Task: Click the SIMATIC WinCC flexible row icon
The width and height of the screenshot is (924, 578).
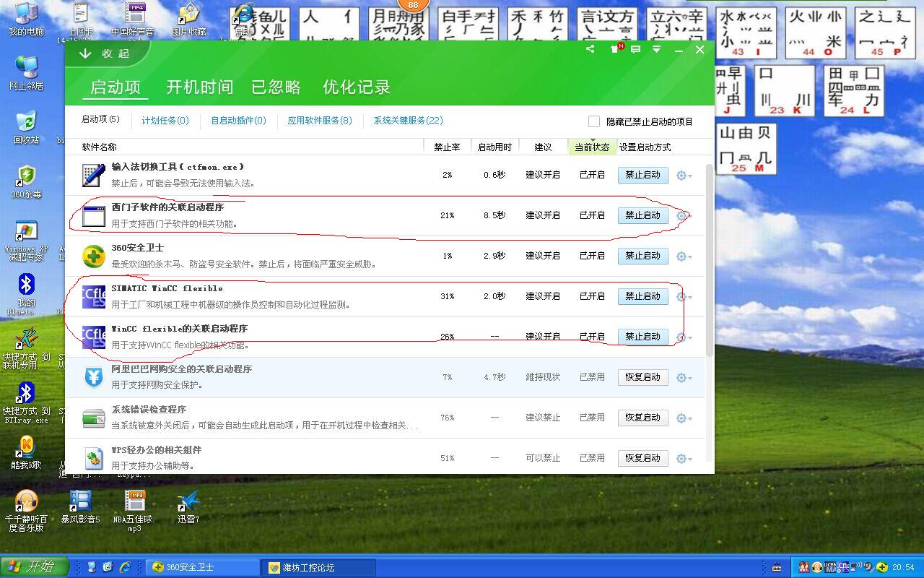Action: coord(94,297)
